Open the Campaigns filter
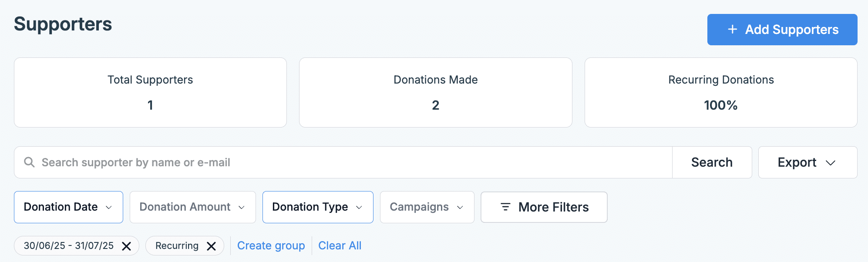Screen dimensions: 868x262 (427, 207)
